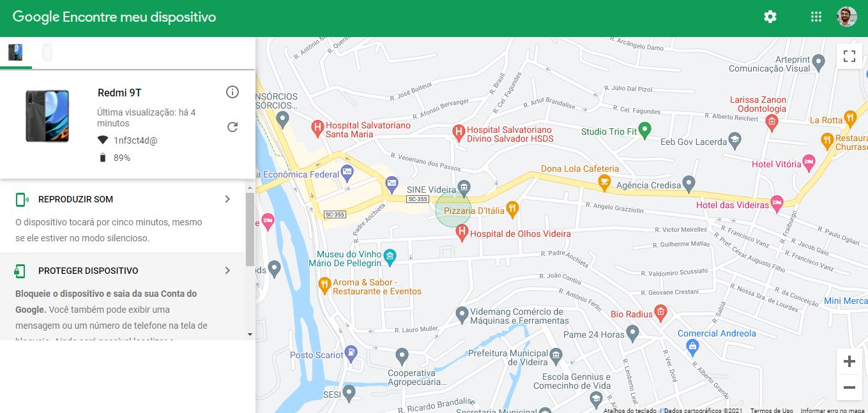This screenshot has width=868, height=413.
Task: Select PROTEGER DISPOSITIVO option
Action: (88, 271)
